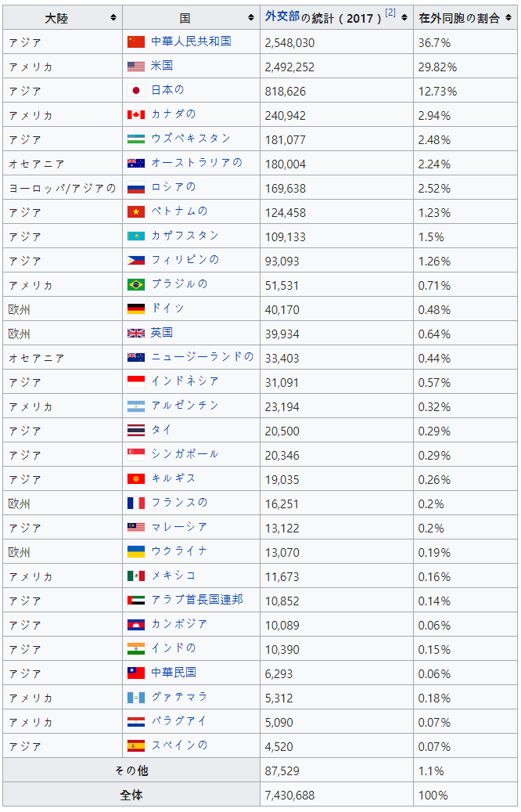Click the Germany flag icon
521x812 pixels.
pyautogui.click(x=136, y=309)
